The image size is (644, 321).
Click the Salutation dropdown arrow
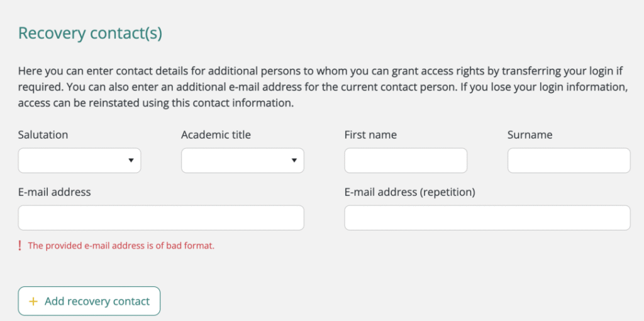131,161
